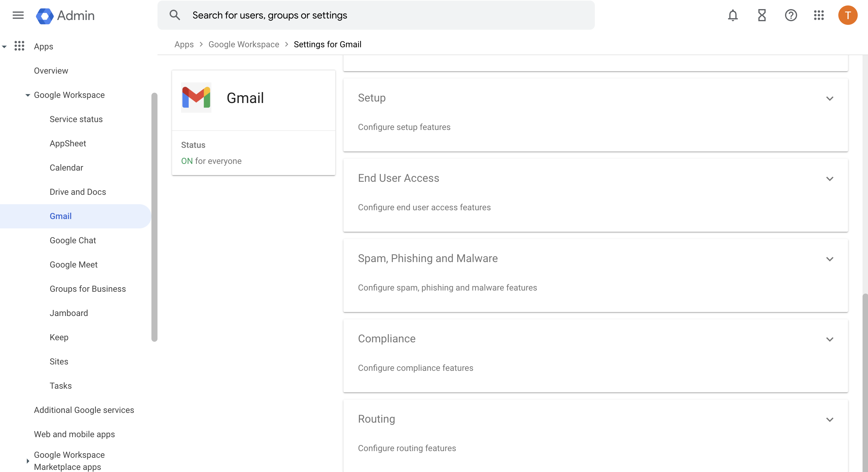The height and width of the screenshot is (472, 868).
Task: Collapse the Apps tree arrow
Action: 4,47
